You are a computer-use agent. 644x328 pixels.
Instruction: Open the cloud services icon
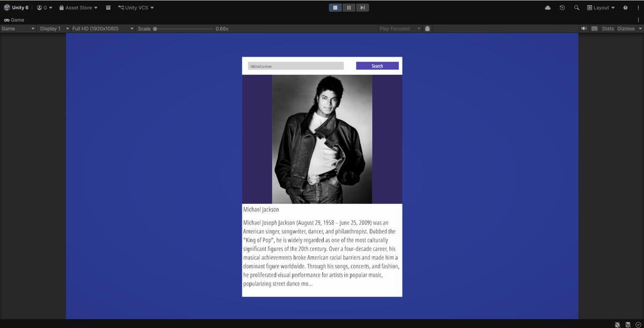547,8
